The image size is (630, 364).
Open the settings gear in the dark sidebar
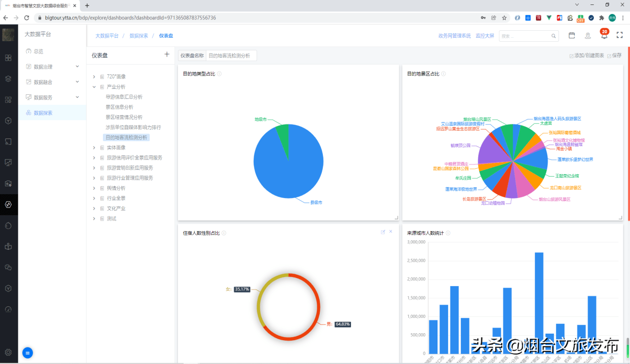point(8,353)
